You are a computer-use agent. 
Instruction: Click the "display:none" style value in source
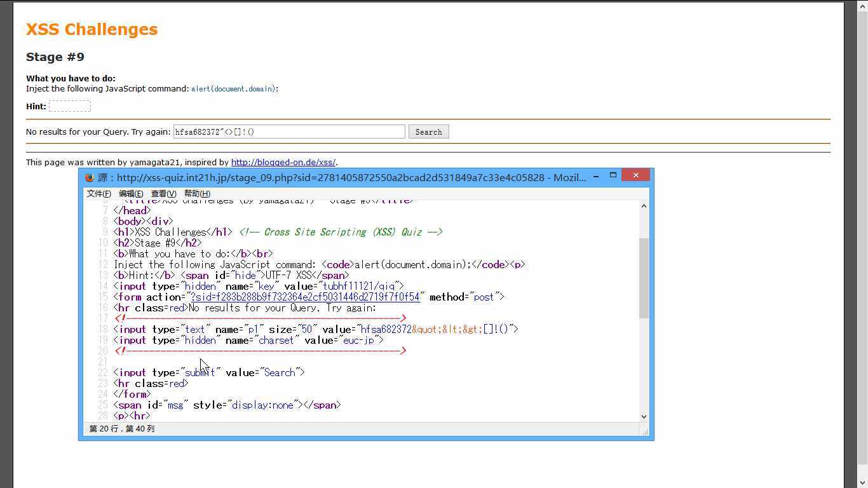pyautogui.click(x=264, y=405)
